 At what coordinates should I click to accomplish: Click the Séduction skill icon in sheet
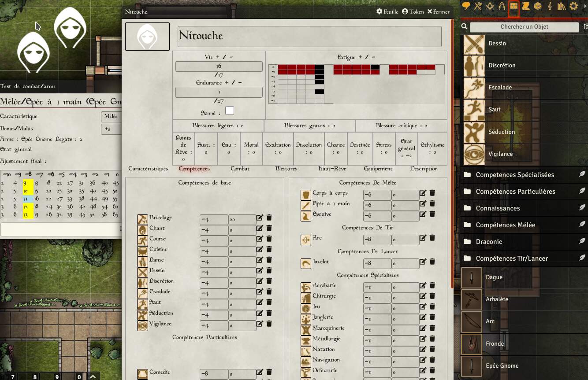pyautogui.click(x=142, y=315)
